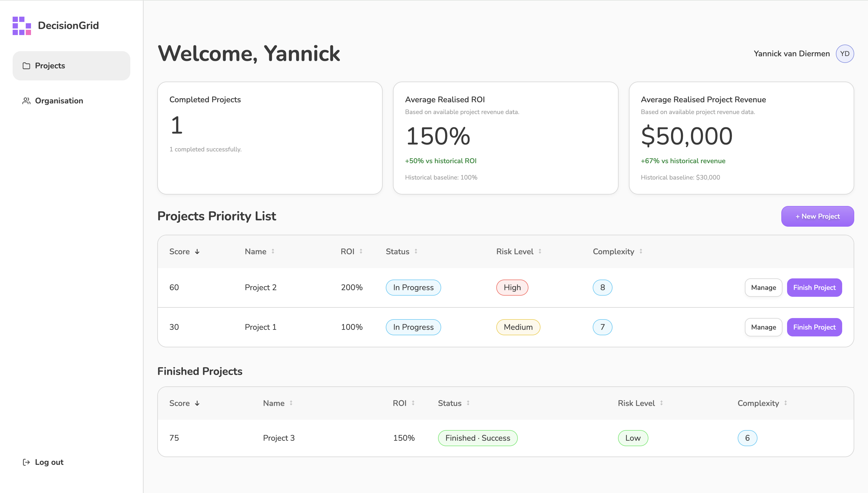This screenshot has width=868, height=493.
Task: Finish Project for Project 1
Action: pos(814,327)
